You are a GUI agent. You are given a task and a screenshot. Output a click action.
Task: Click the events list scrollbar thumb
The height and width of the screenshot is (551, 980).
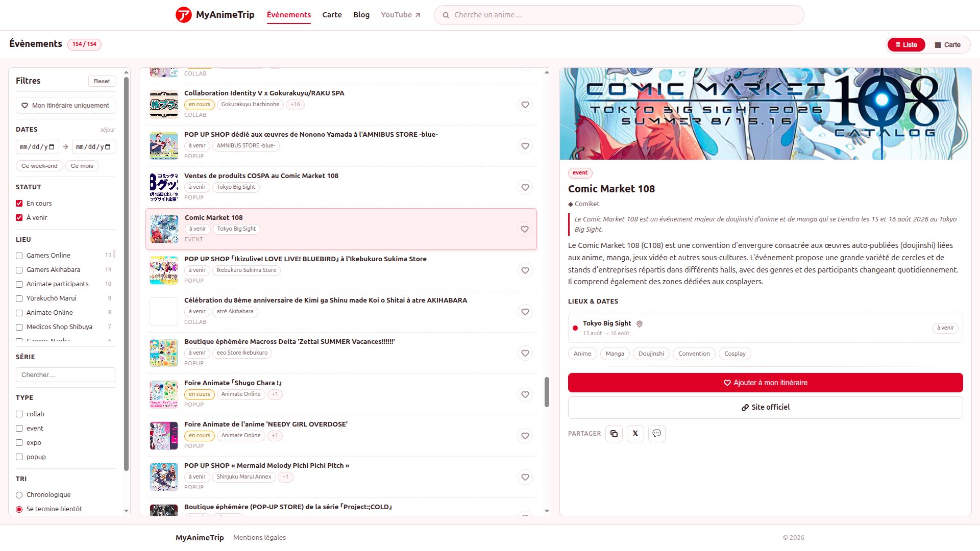pos(547,392)
